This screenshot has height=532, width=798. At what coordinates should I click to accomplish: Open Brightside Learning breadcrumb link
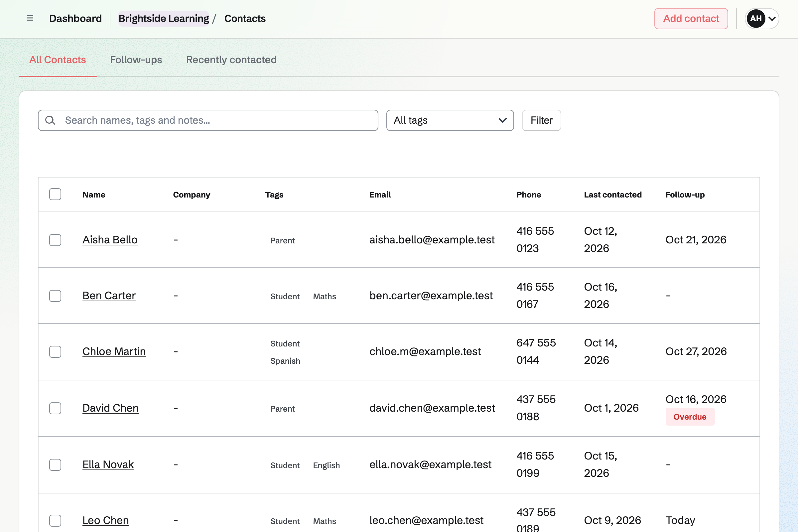[164, 18]
